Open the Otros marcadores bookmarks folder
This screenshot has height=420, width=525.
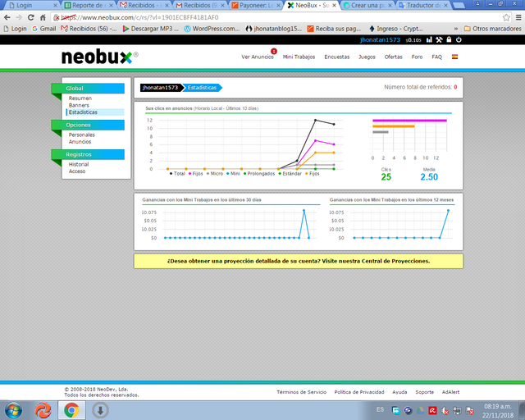pyautogui.click(x=492, y=29)
